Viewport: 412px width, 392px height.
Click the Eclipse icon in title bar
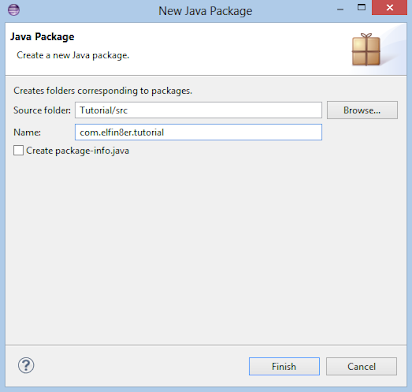tap(14, 9)
